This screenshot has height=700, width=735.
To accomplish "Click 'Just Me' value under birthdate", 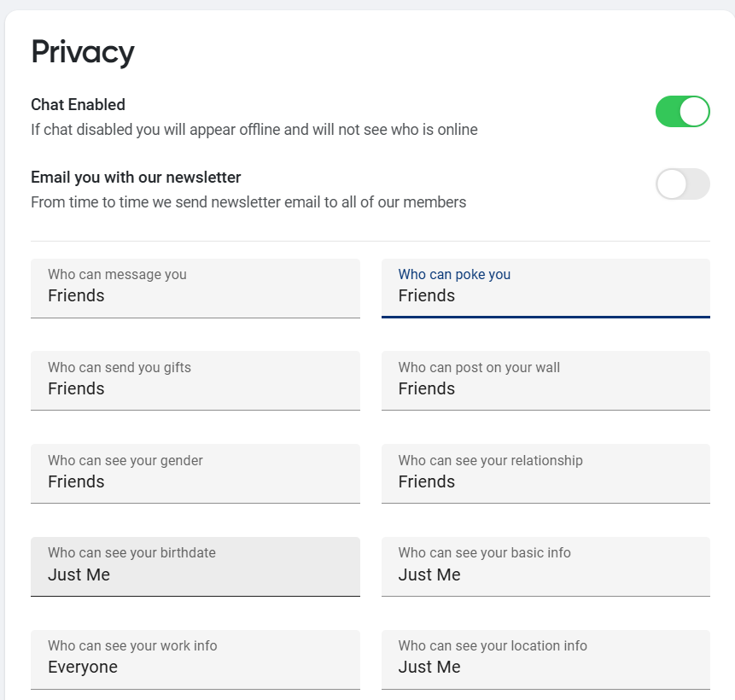I will [79, 575].
